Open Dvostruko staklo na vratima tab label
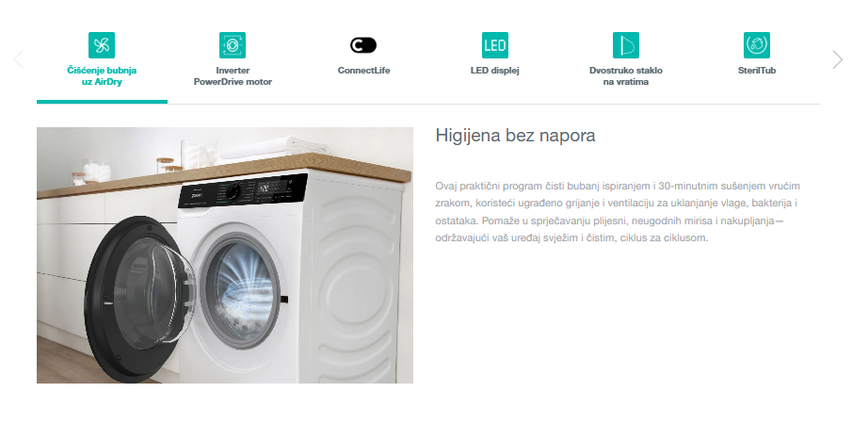Screen dimensions: 868x425 pyautogui.click(x=625, y=76)
